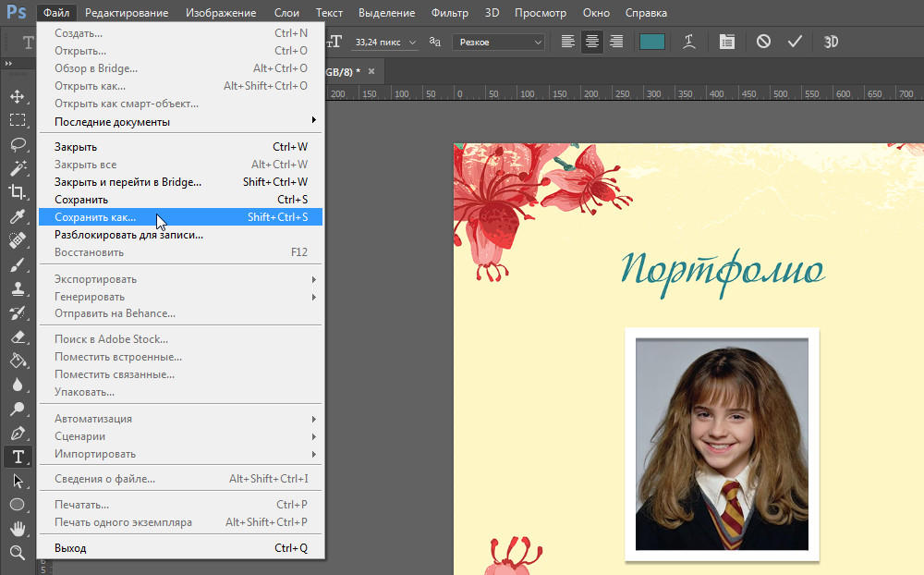Open the Warp Text icon

coord(688,42)
